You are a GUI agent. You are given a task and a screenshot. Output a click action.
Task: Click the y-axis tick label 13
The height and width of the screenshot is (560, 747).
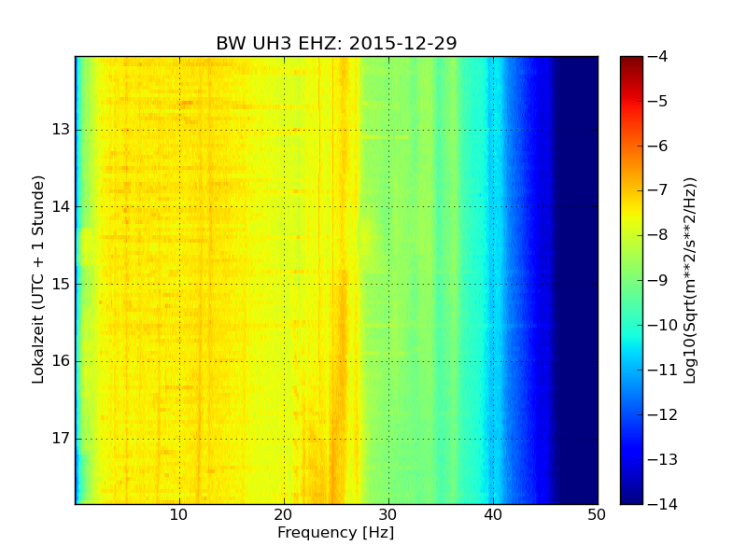[61, 130]
